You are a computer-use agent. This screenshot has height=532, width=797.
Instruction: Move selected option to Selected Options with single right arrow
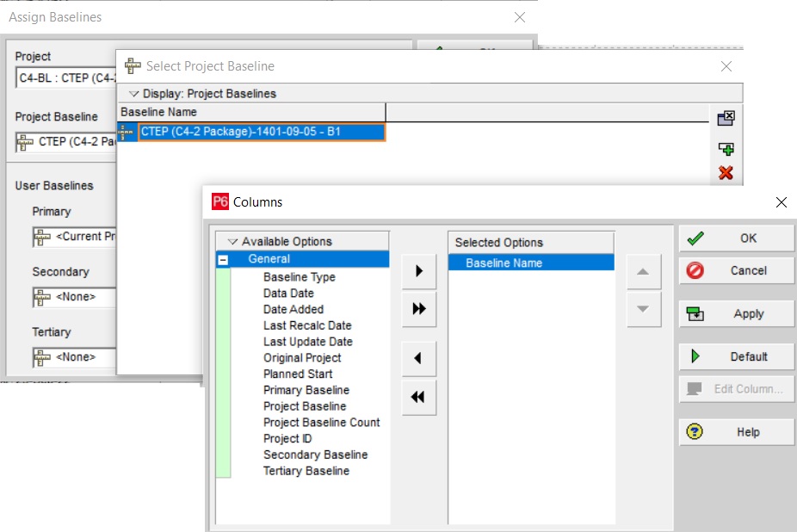(419, 271)
